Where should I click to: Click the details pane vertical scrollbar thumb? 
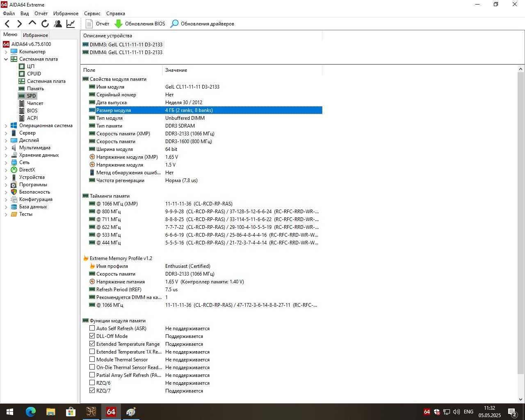pyautogui.click(x=521, y=223)
